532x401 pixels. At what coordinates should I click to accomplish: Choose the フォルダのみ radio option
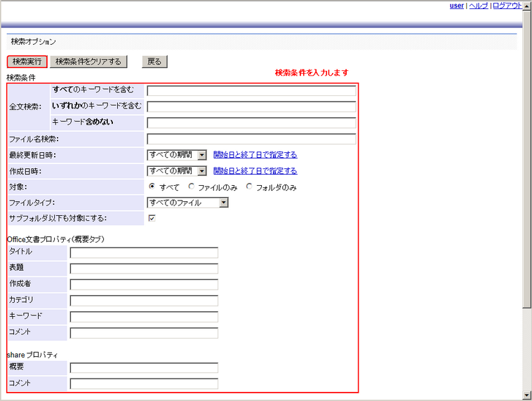pyautogui.click(x=249, y=186)
